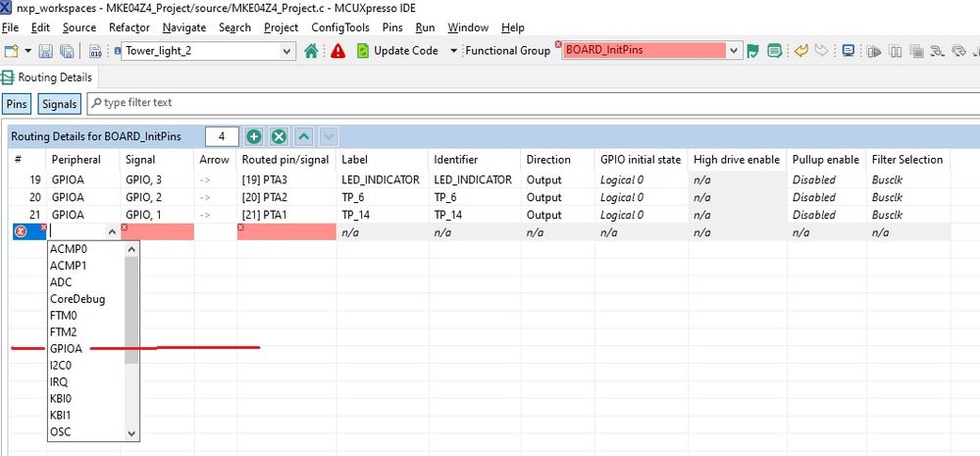The image size is (980, 456).
Task: Choose OSC from the peripheral list
Action: [x=86, y=431]
